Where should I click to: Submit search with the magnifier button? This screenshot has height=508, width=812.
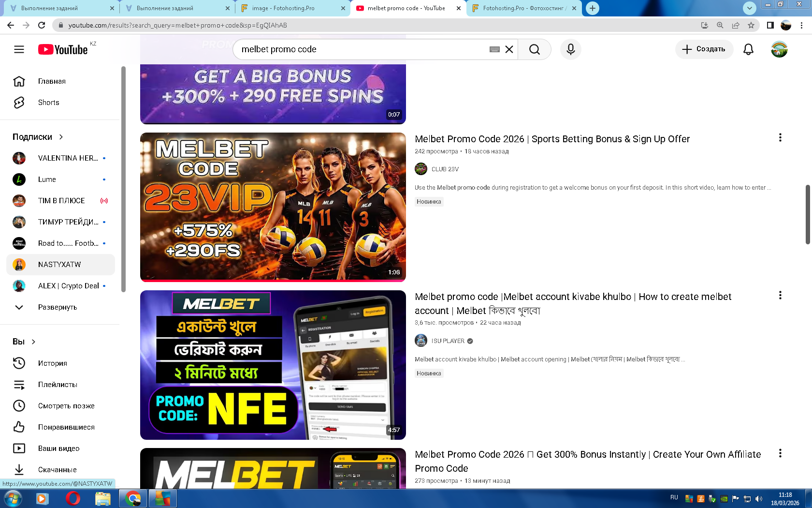534,49
